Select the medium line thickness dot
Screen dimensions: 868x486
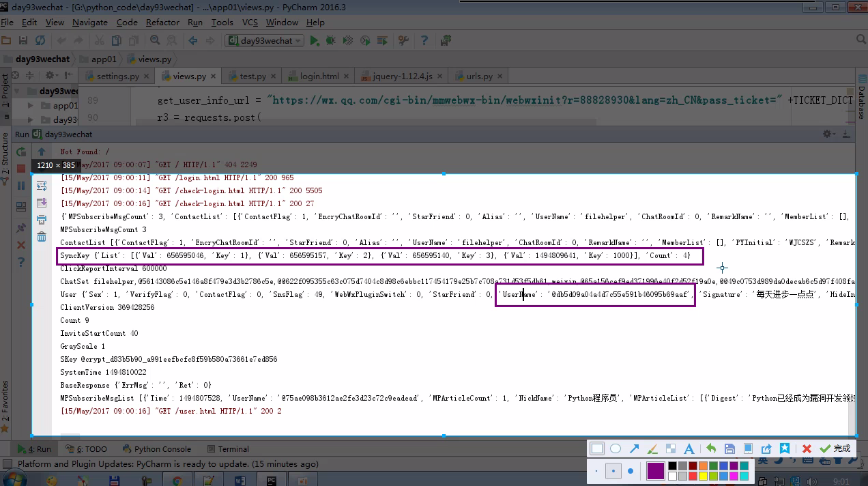[613, 471]
